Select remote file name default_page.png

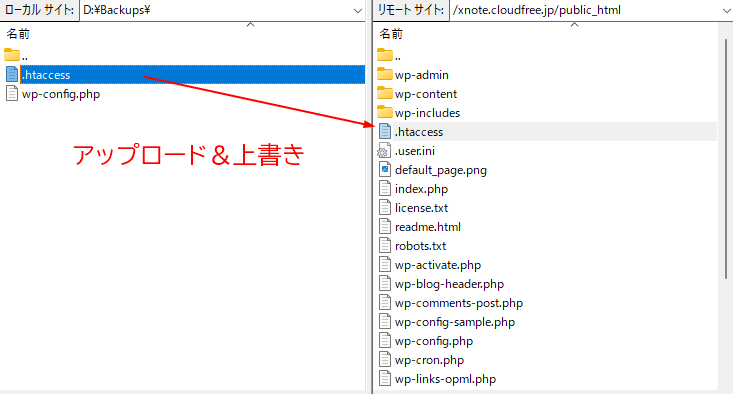click(x=441, y=170)
